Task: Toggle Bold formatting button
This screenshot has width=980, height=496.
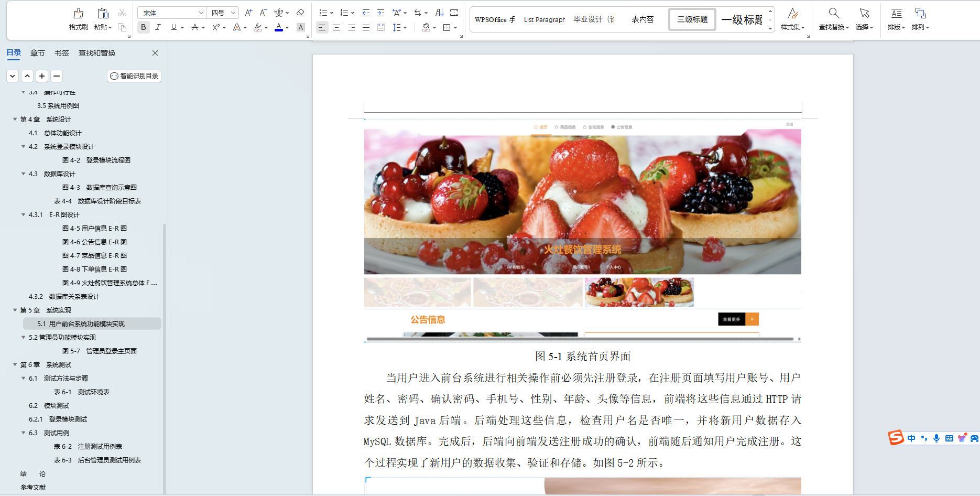Action: 143,27
